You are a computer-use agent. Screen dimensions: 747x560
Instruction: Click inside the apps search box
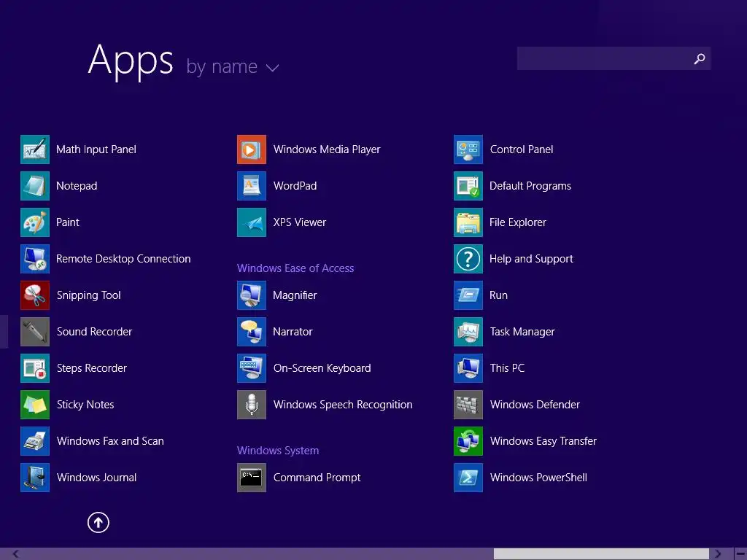[614, 58]
